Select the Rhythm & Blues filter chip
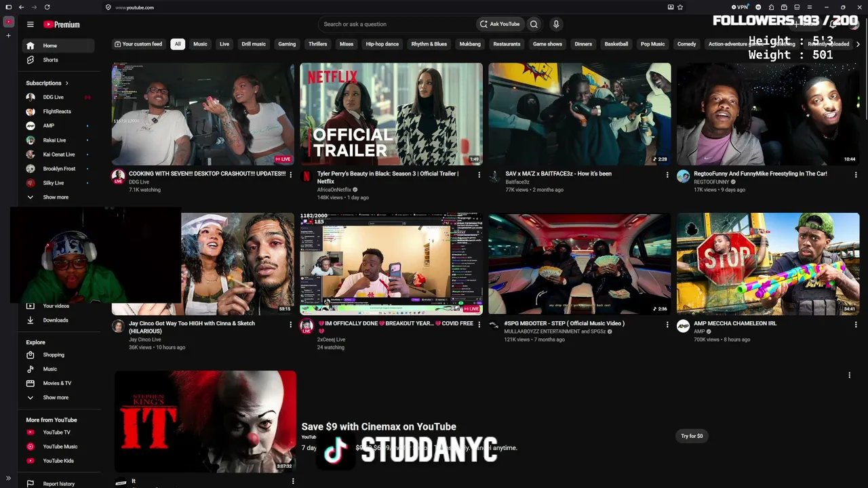This screenshot has width=868, height=488. coord(429,44)
